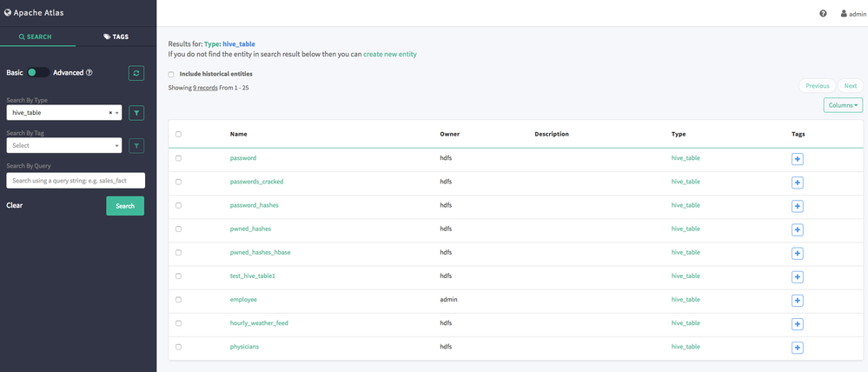This screenshot has height=372, width=868.
Task: Open the admin user menu
Action: point(853,14)
